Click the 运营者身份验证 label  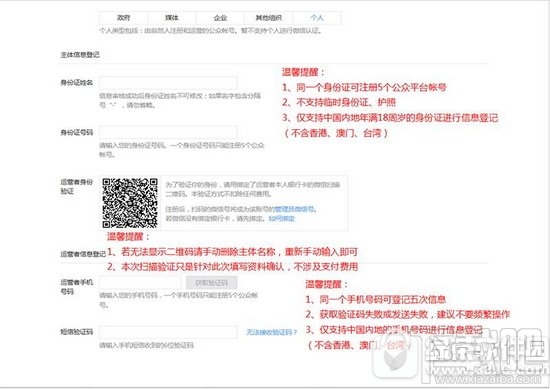76,186
